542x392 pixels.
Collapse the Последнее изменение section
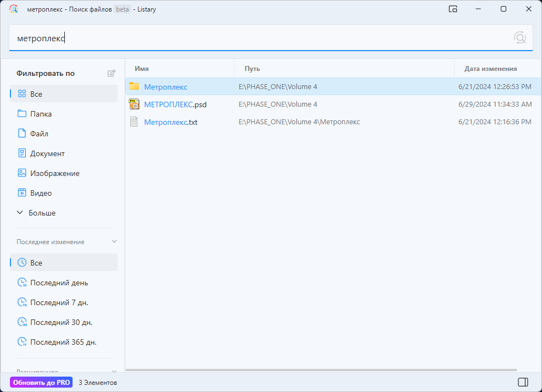pyautogui.click(x=114, y=241)
